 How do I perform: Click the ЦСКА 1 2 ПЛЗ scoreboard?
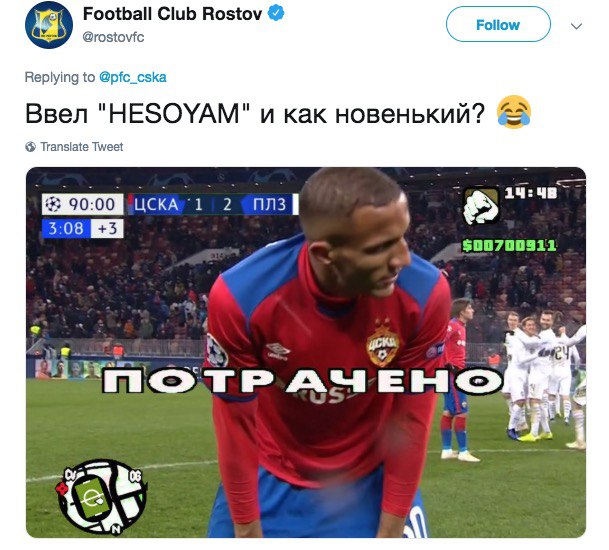coord(212,204)
